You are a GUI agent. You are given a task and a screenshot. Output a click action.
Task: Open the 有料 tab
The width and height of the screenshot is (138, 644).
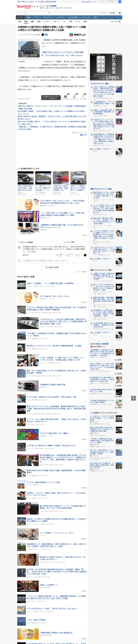pyautogui.click(x=95, y=17)
